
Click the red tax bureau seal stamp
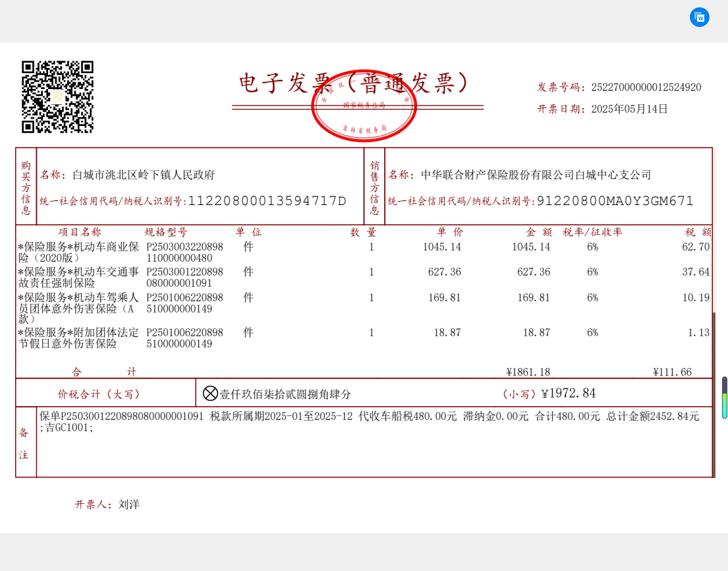pyautogui.click(x=364, y=105)
